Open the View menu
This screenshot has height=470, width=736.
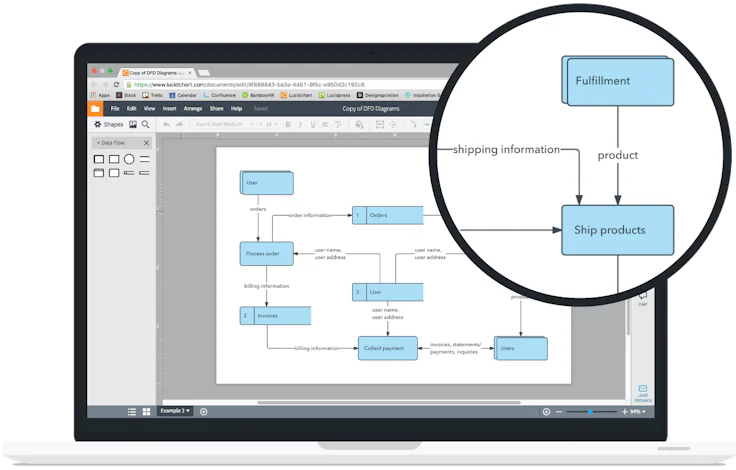(149, 108)
